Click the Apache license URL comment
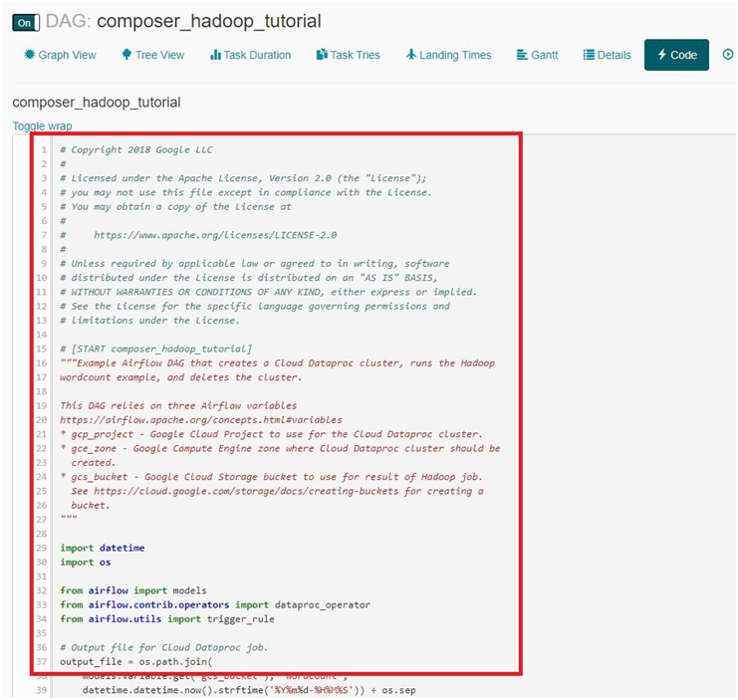 (215, 235)
